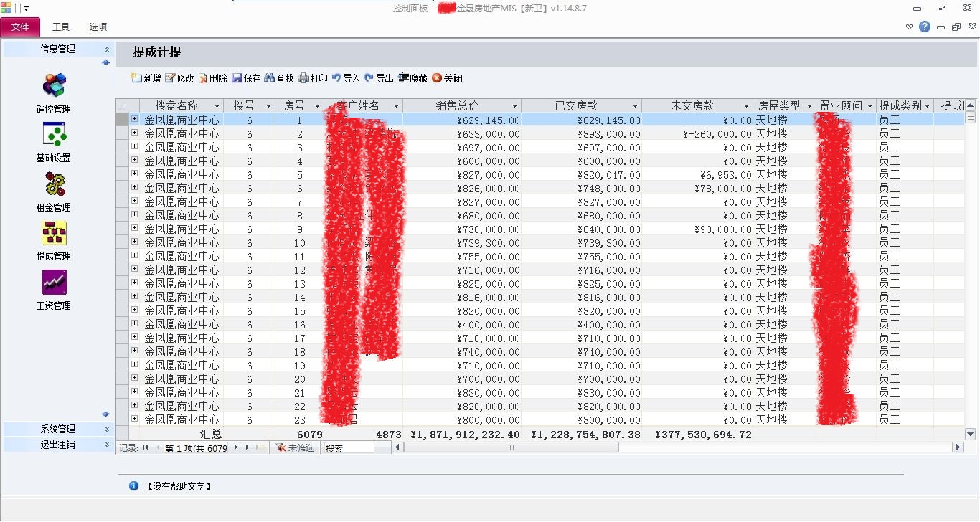Viewport: 980px width, 522px height.
Task: Go to first record navigation button
Action: 146,447
